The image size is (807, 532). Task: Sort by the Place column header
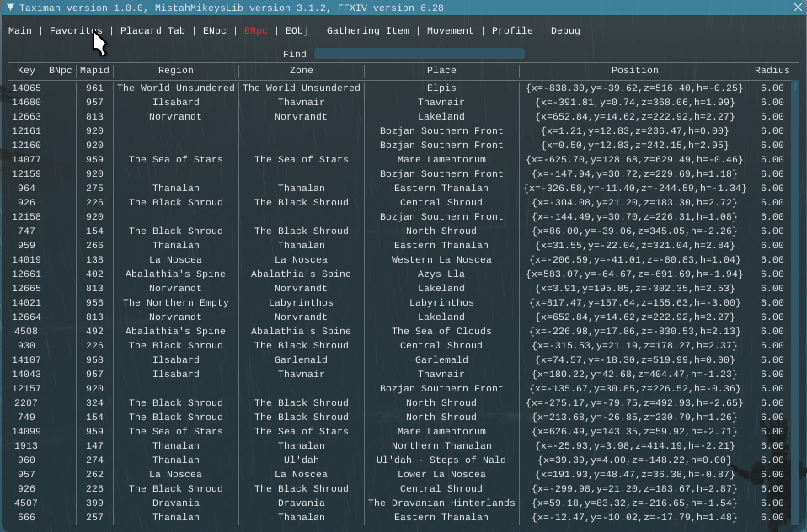pos(441,71)
